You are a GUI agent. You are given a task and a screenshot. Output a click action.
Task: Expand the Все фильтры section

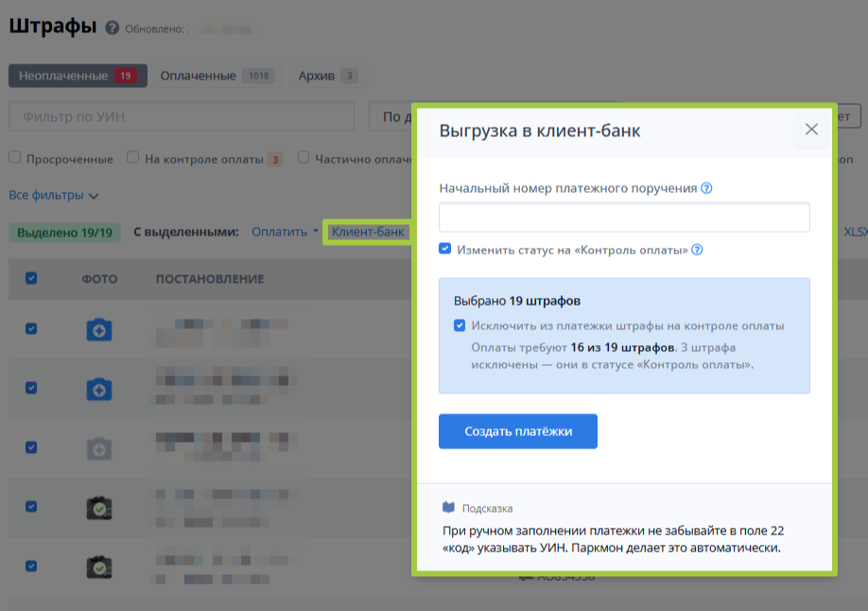click(54, 196)
